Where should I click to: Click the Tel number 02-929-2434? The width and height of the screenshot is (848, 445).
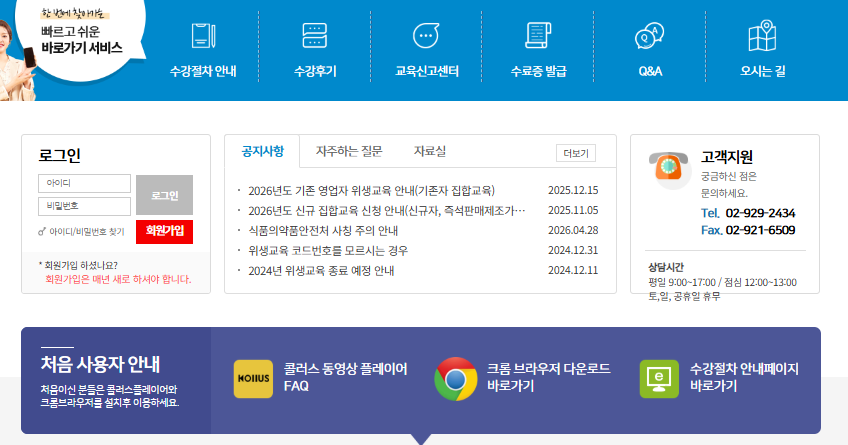click(x=760, y=213)
